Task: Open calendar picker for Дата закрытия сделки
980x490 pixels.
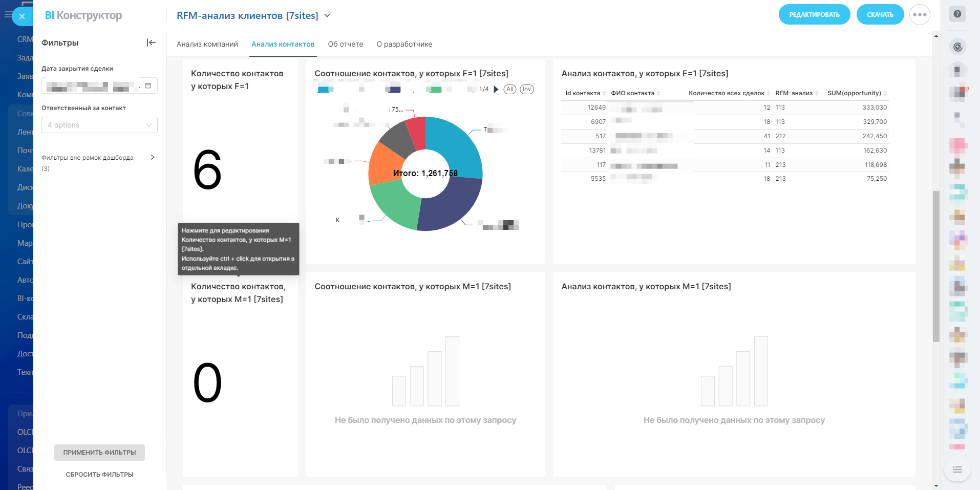Action: (x=148, y=86)
